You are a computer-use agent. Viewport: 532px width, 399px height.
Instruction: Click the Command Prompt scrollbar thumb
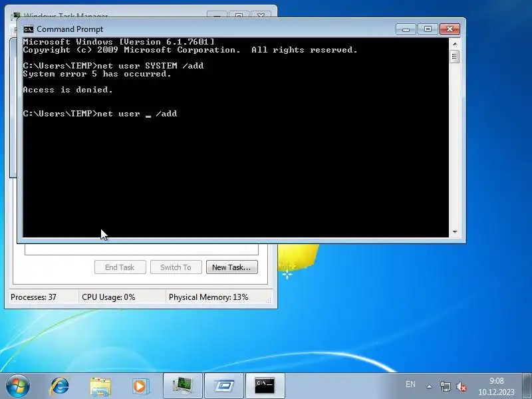click(x=455, y=57)
